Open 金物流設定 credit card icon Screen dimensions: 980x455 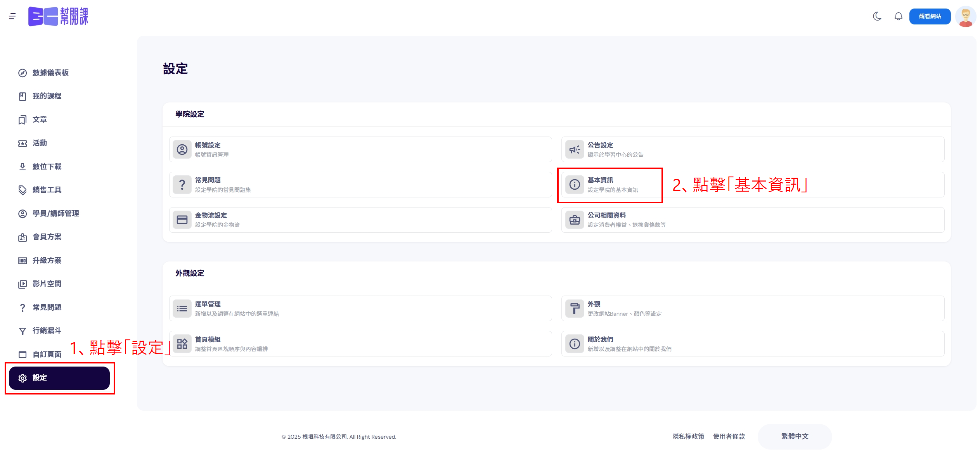coord(182,220)
